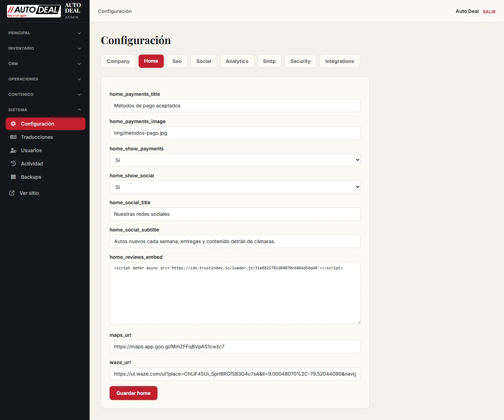Open the Backups page

pyautogui.click(x=45, y=177)
